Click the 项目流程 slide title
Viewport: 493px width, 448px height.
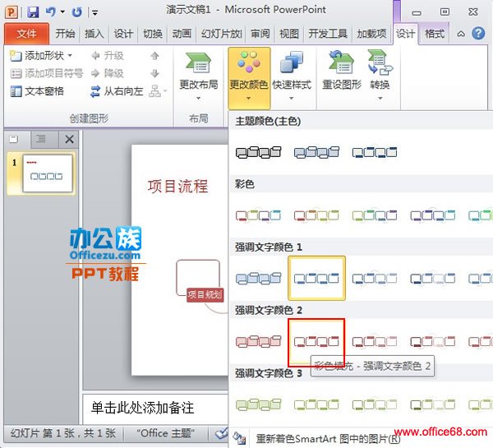(178, 186)
